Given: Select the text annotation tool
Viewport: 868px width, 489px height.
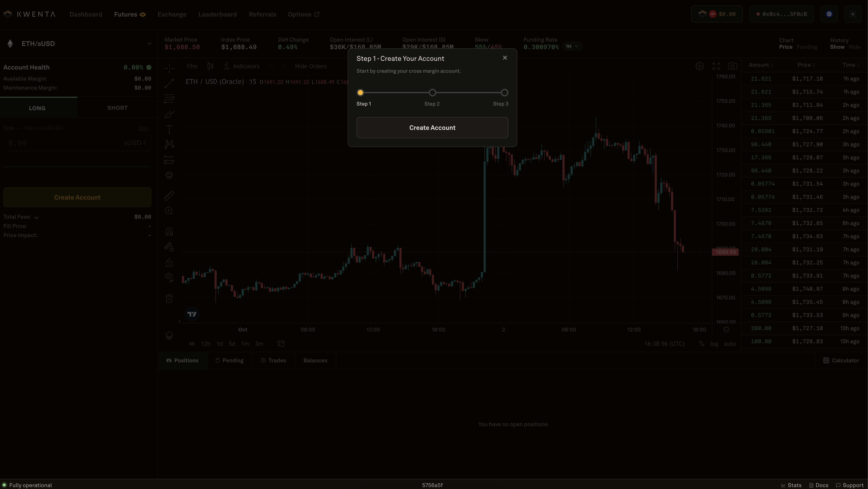Looking at the screenshot, I should click(x=169, y=129).
